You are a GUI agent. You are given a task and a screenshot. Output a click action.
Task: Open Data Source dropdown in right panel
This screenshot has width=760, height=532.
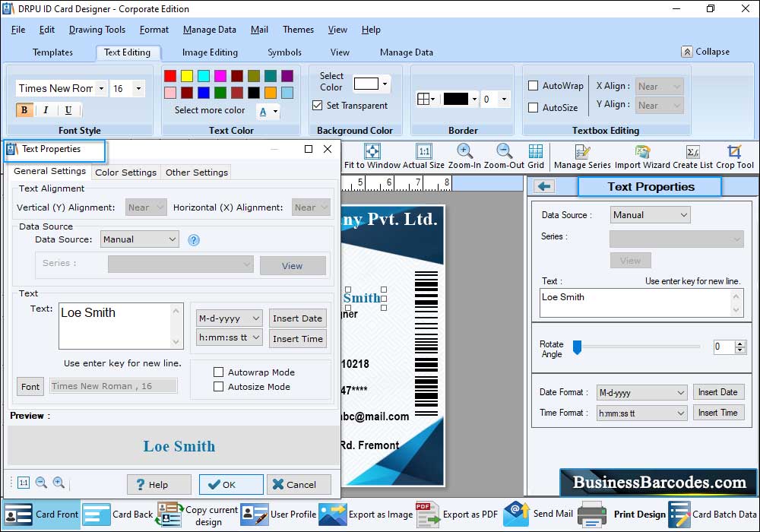pos(650,214)
